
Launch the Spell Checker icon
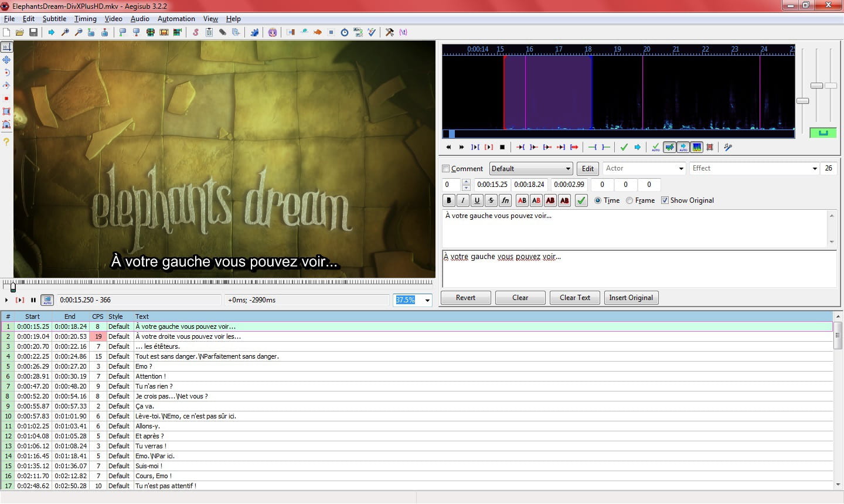(x=372, y=32)
